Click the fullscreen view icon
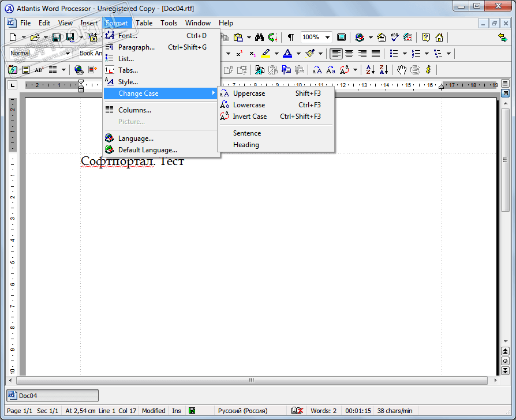The height and width of the screenshot is (420, 516). [x=341, y=37]
